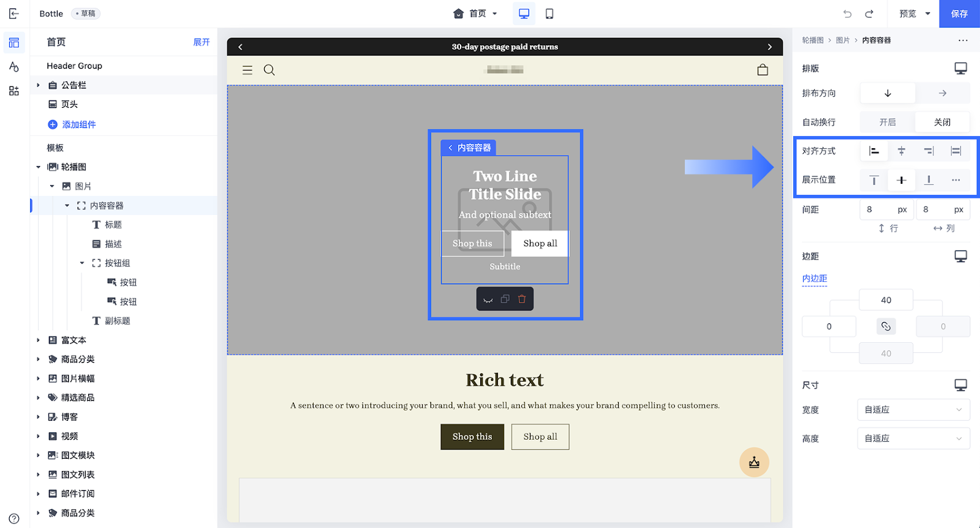
Task: Open the sections layout sidebar icon
Action: click(14, 43)
